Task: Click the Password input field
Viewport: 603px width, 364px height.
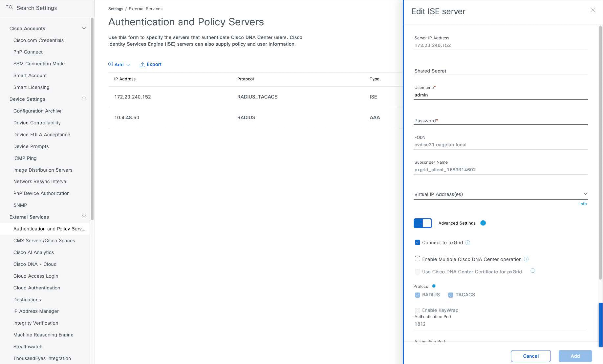Action: click(x=500, y=121)
